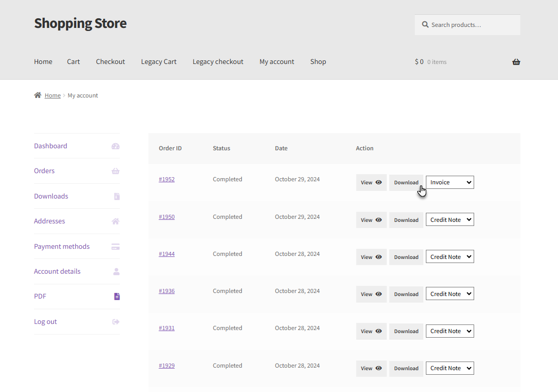Download document for order #1952
Image resolution: width=558 pixels, height=392 pixels.
tap(406, 182)
